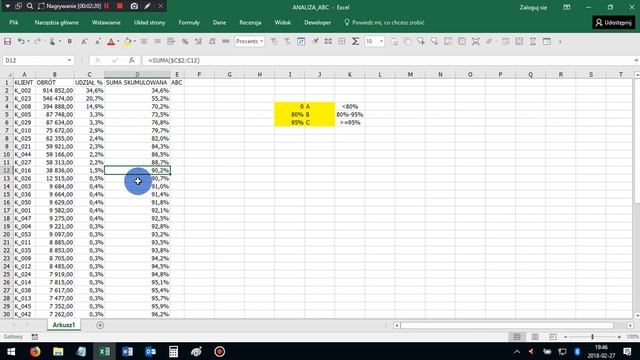Image resolution: width=640 pixels, height=360 pixels.
Task: Open the Recenzja ribbon tab
Action: [x=250, y=22]
